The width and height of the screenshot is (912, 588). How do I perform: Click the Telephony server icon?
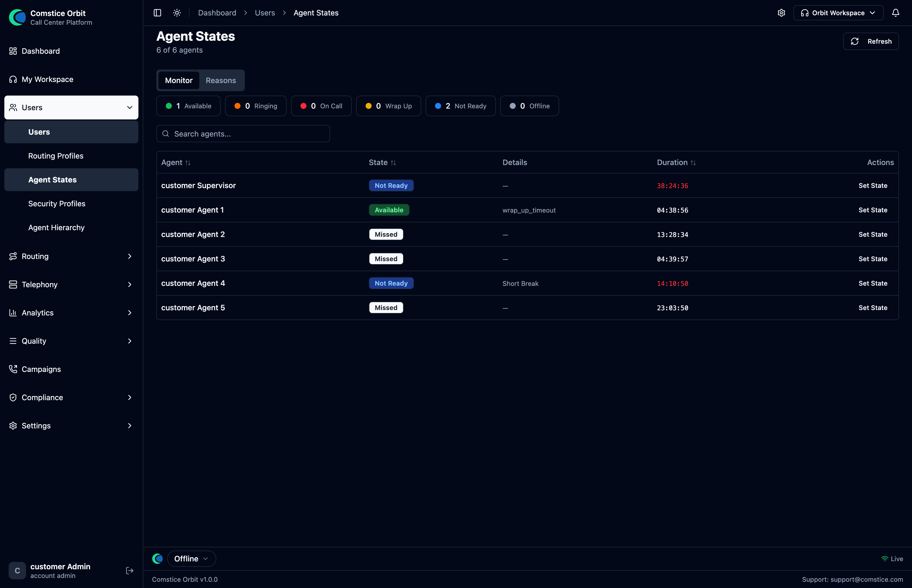tap(13, 284)
